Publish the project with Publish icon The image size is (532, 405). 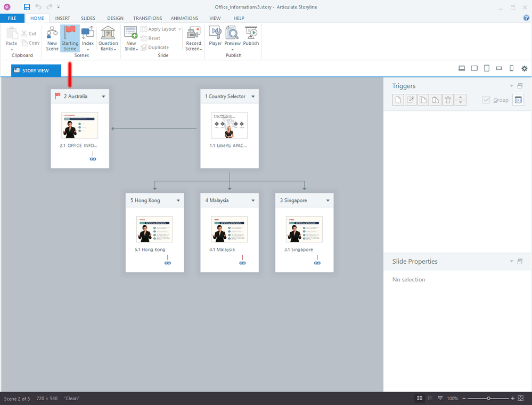pyautogui.click(x=251, y=36)
